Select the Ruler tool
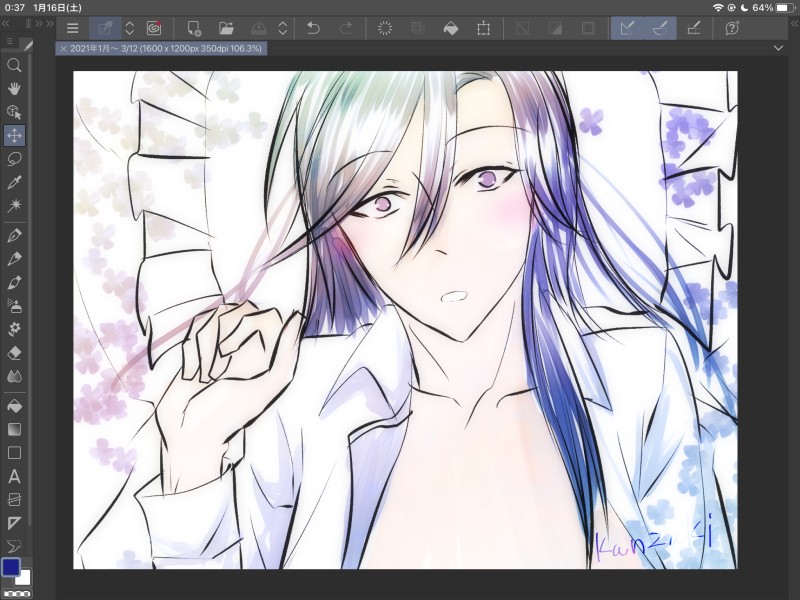This screenshot has height=600, width=800. coord(14,523)
